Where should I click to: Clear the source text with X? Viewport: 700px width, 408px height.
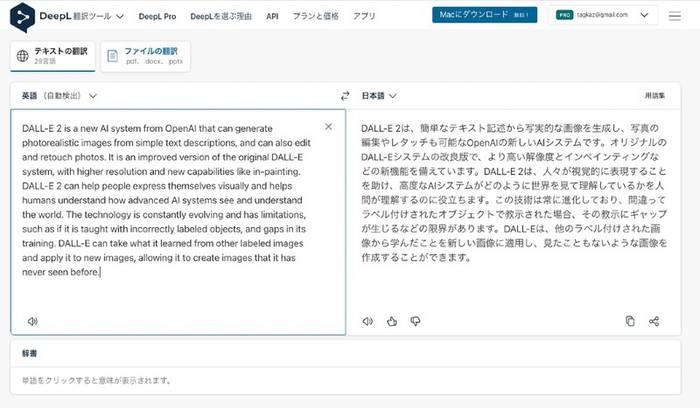click(329, 127)
